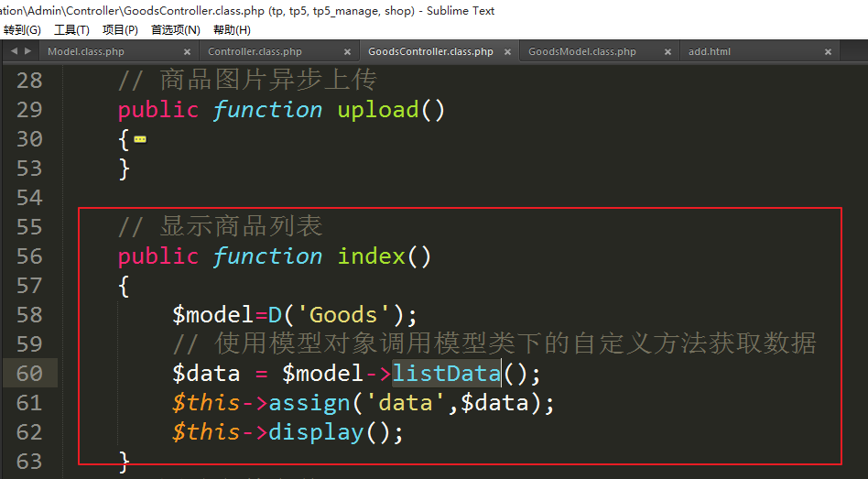
Task: Click the listData method call on line 60
Action: pos(446,374)
